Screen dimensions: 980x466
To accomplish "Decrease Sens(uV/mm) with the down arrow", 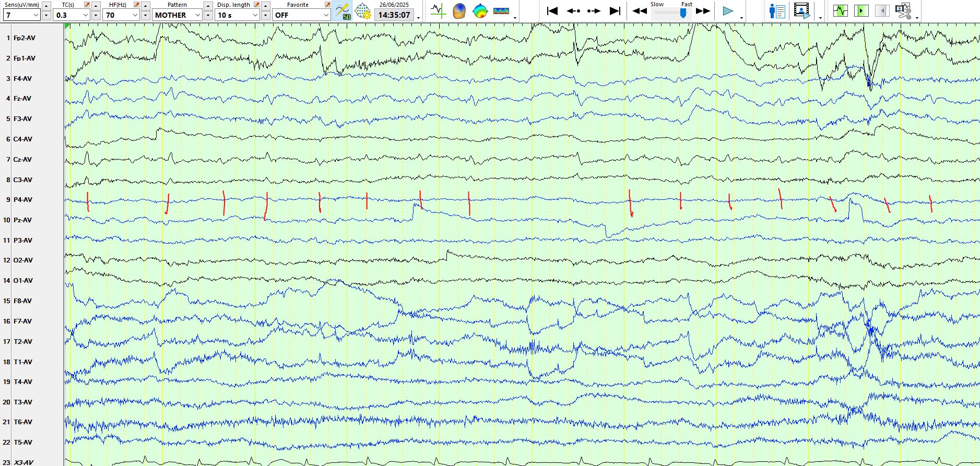I will pyautogui.click(x=46, y=16).
